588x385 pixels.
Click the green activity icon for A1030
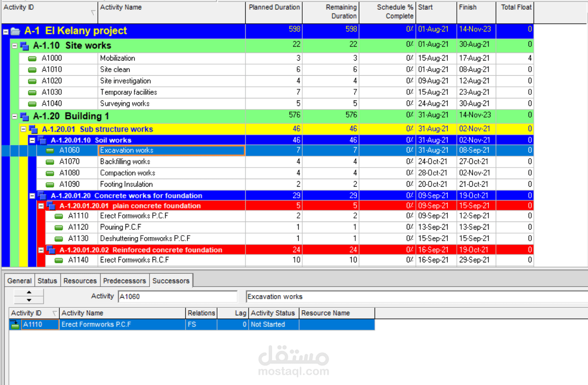[32, 92]
